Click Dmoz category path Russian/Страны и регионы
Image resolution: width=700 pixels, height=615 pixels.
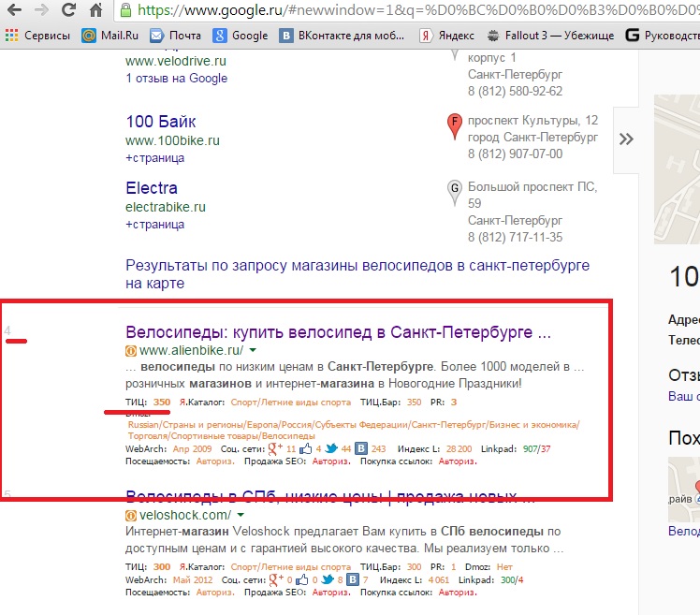(x=354, y=430)
